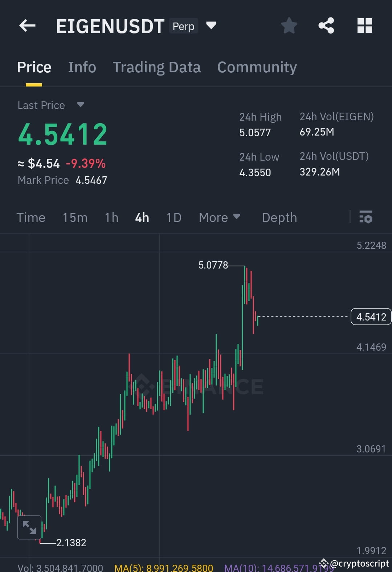Click the back arrow to exit chart
This screenshot has width=392, height=572.
(26, 25)
